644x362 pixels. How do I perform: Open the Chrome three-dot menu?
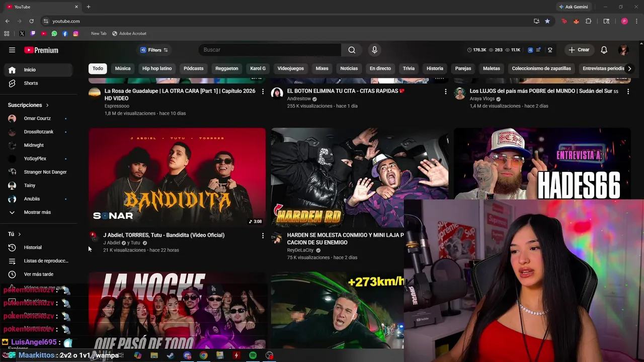click(x=636, y=21)
